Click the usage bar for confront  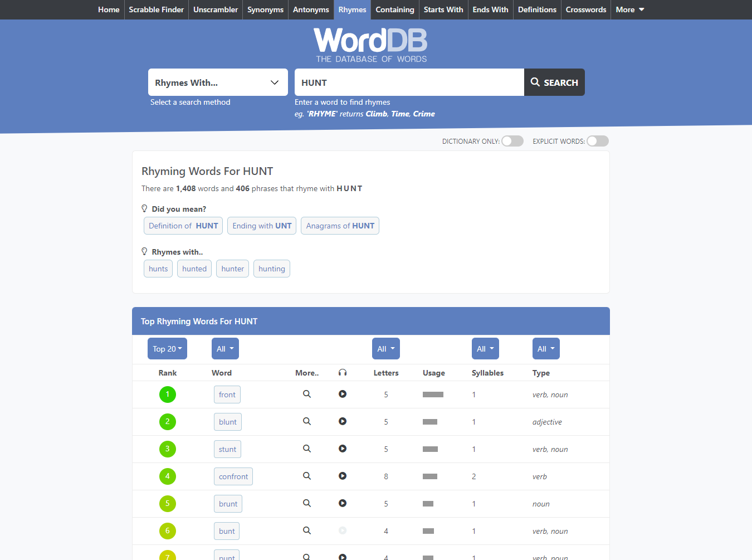coord(430,476)
